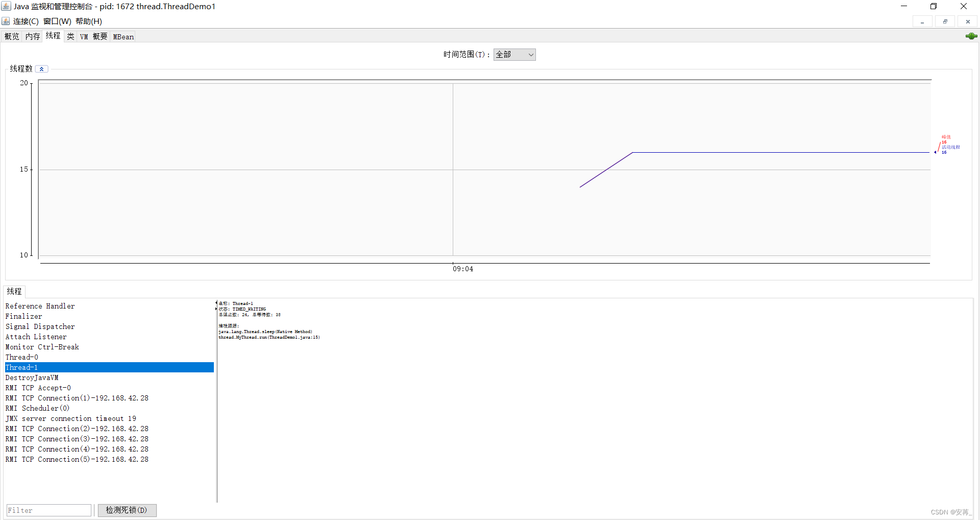The height and width of the screenshot is (520, 980).
Task: Select Attach Listener thread
Action: tap(109, 337)
